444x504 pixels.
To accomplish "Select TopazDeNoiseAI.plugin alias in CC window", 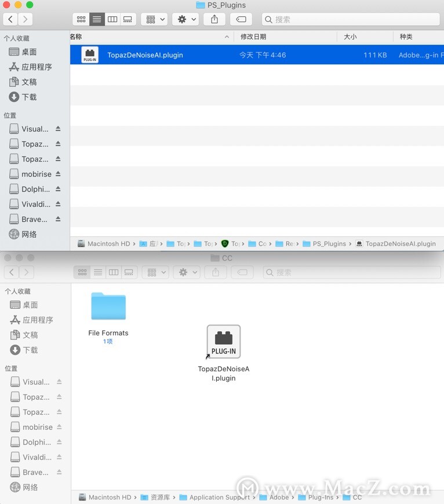I will [224, 353].
